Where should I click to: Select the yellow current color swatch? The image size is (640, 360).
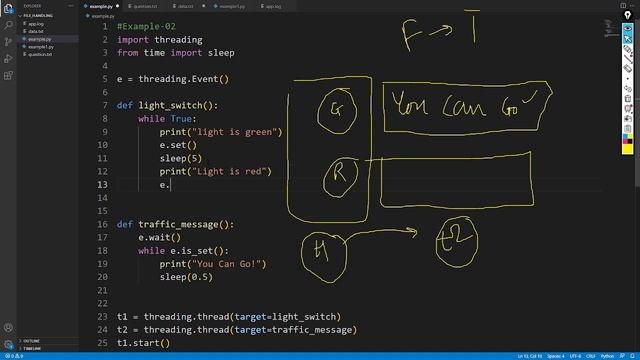point(628,149)
